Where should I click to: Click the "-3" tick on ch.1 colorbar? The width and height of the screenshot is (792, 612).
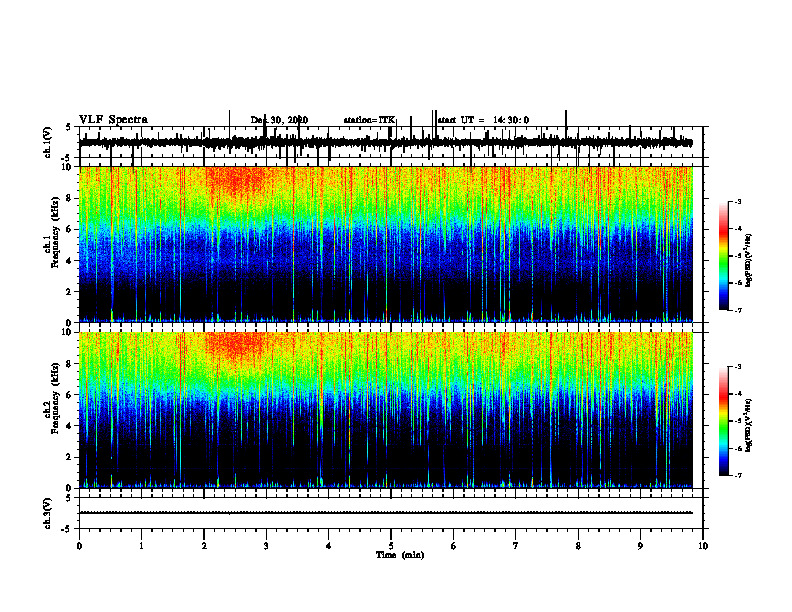738,202
